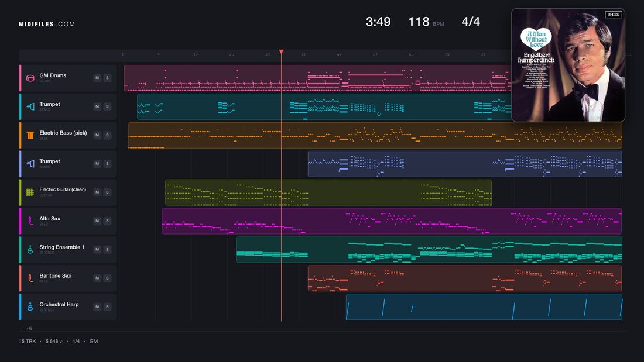Click the 118 BPM tempo display

(426, 22)
